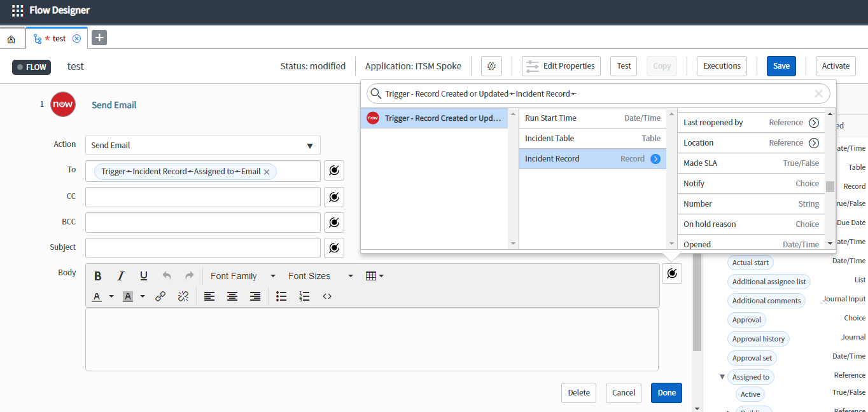The height and width of the screenshot is (412, 868).
Task: Click the Redo arrow in editor
Action: coord(190,276)
